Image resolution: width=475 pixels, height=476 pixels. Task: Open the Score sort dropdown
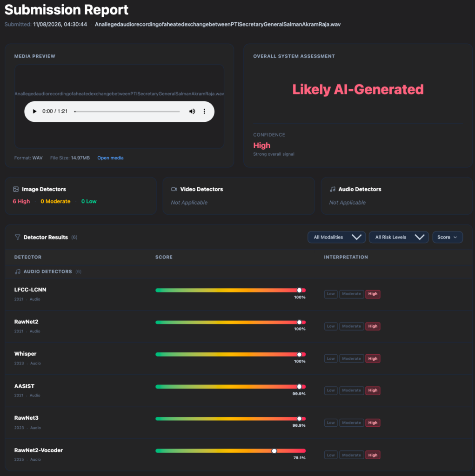(448, 237)
